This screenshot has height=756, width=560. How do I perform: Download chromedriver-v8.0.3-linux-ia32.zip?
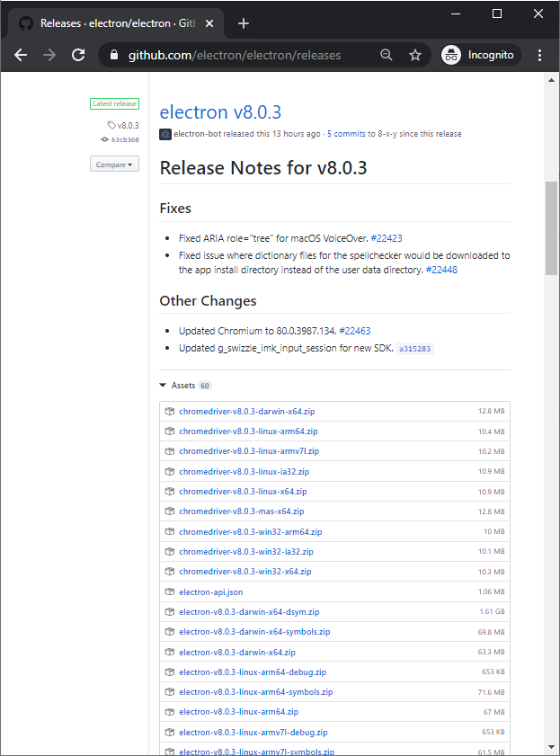244,472
